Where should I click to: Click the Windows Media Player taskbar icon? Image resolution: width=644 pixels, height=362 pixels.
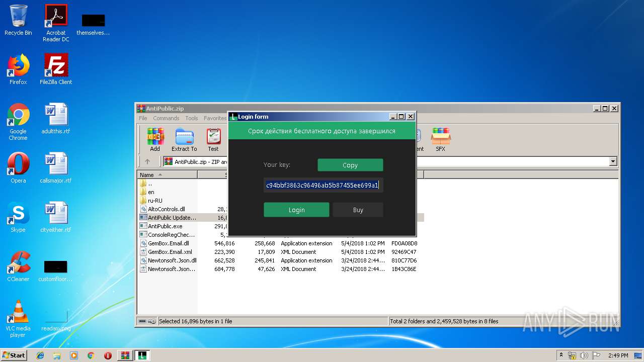pyautogui.click(x=74, y=355)
